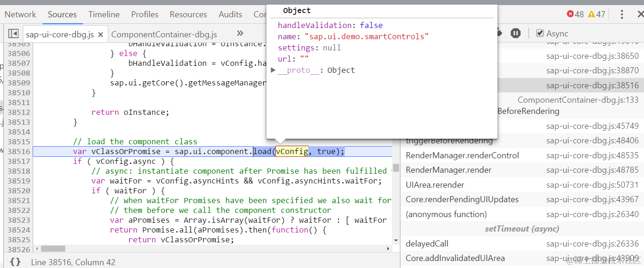
Task: Open source link sap-ui-core-dbg.js:38870
Action: click(x=592, y=71)
